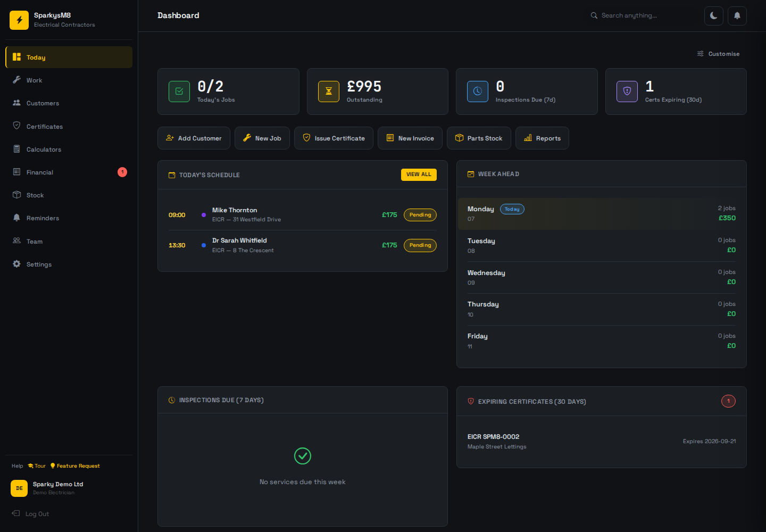Click the Financial notification badge
766x532 pixels.
click(122, 172)
